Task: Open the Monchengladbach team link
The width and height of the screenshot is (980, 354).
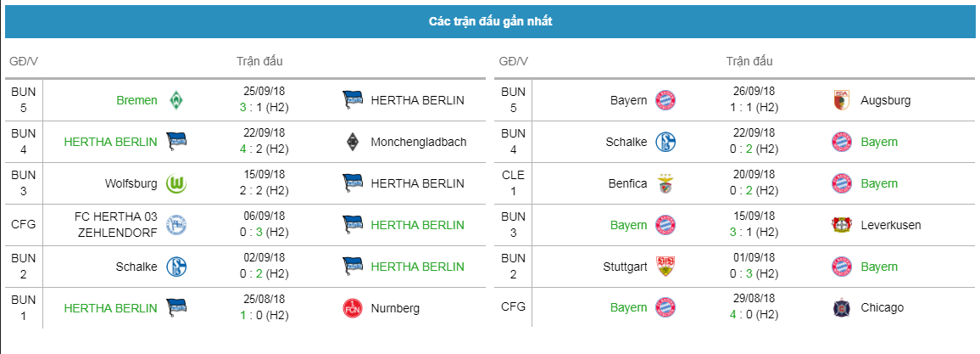Action: (x=418, y=142)
